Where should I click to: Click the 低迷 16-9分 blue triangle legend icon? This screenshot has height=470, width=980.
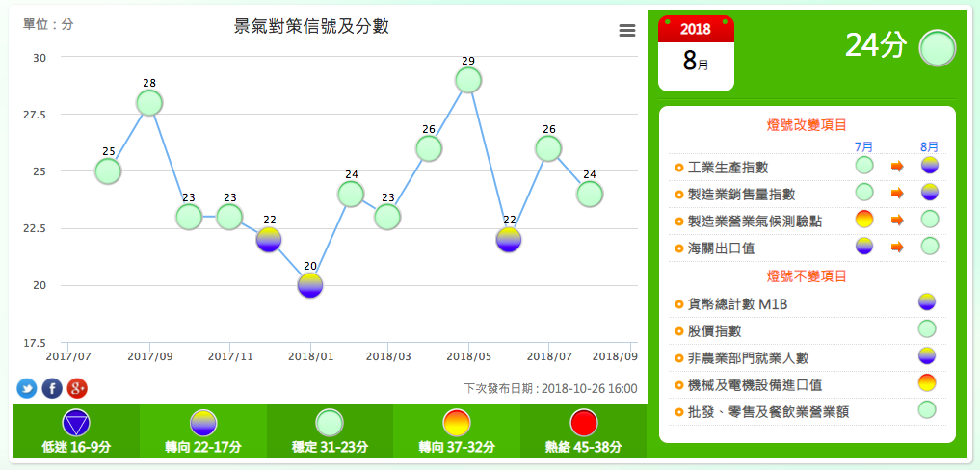click(x=76, y=424)
